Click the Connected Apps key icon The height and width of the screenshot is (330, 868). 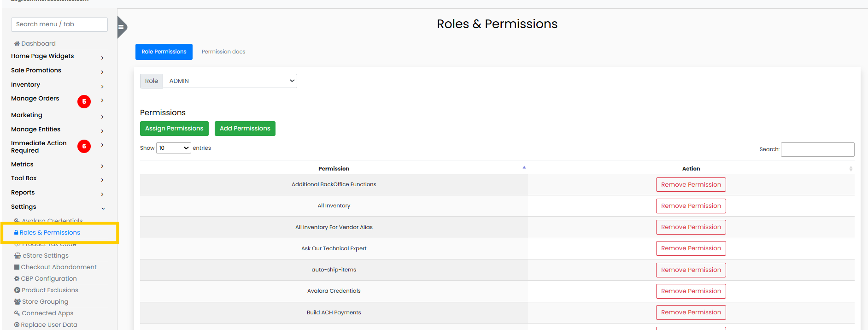click(17, 313)
